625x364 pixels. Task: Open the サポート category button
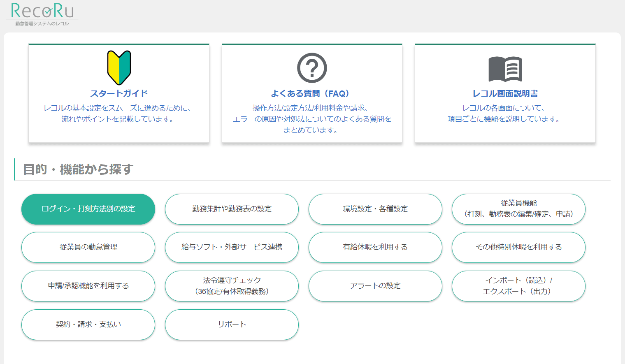tap(232, 325)
